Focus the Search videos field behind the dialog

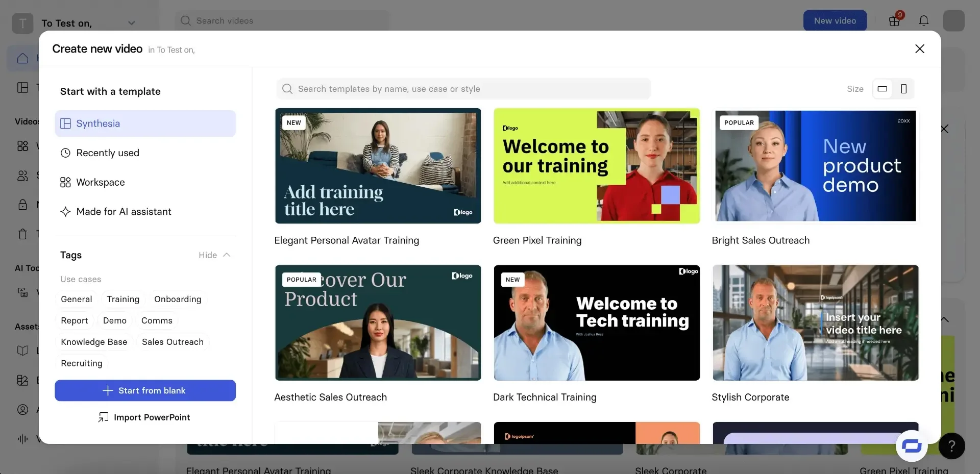point(282,20)
